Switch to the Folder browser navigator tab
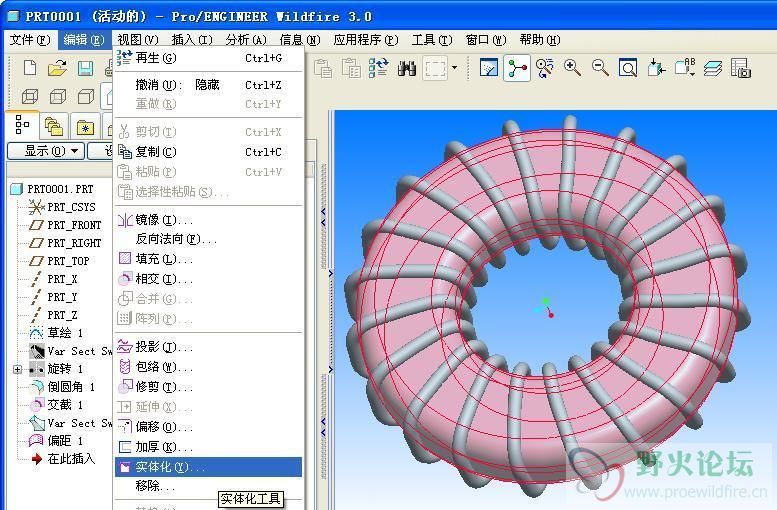 54,126
